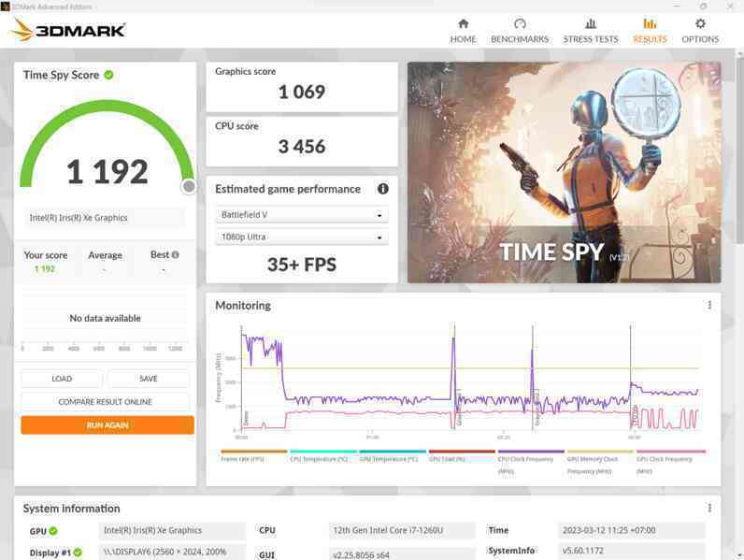This screenshot has height=560, width=744.
Task: Click COMPARE RESULT ONLINE button
Action: coord(106,401)
